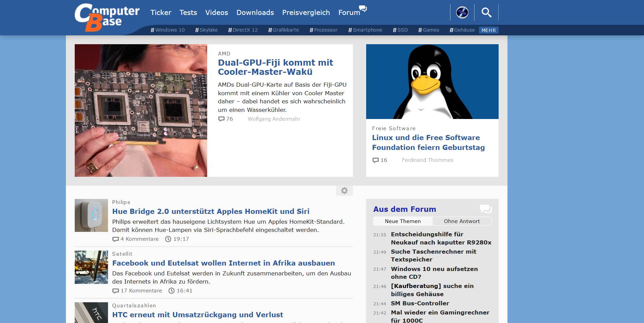Viewport: 644px width, 323px height.
Task: Select the #Skylake topic tag
Action: click(x=207, y=30)
